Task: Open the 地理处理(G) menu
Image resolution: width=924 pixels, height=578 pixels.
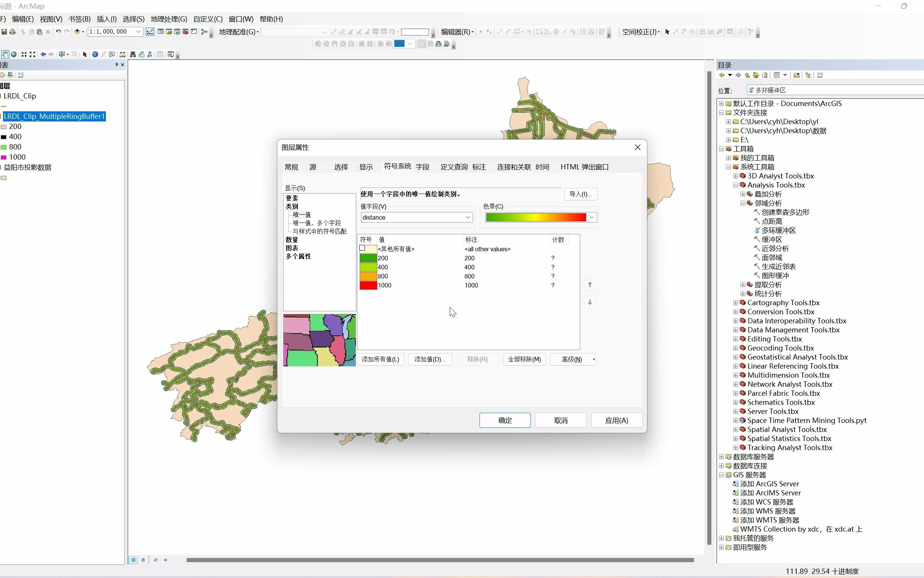Action: (169, 19)
